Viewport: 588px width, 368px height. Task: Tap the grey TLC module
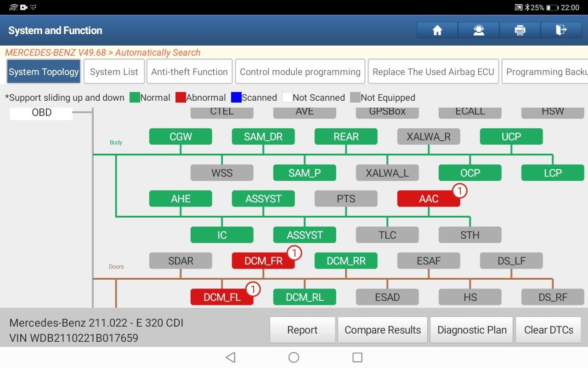click(387, 235)
